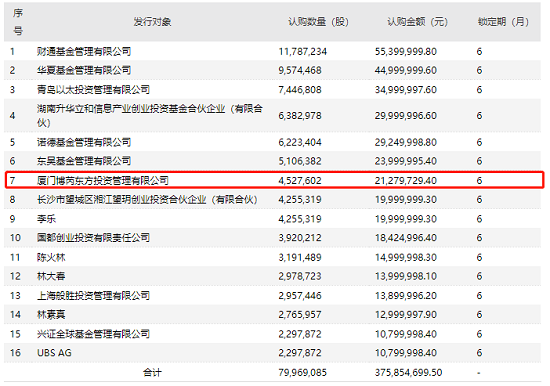This screenshot has width=550, height=386.
Task: Click amount 29,999,996.60
Action: 406,115
